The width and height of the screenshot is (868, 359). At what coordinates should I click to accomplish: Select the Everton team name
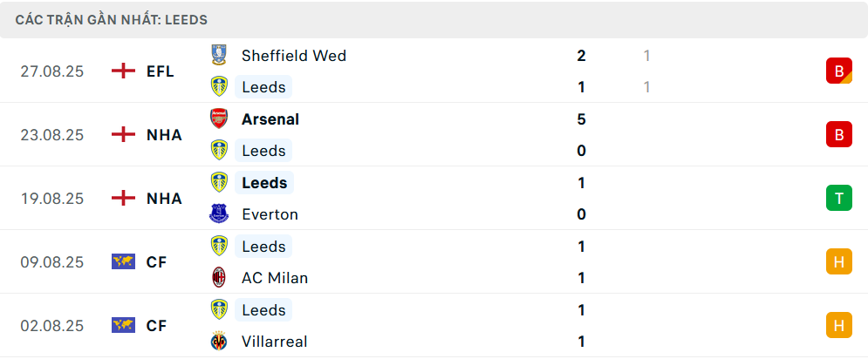270,214
